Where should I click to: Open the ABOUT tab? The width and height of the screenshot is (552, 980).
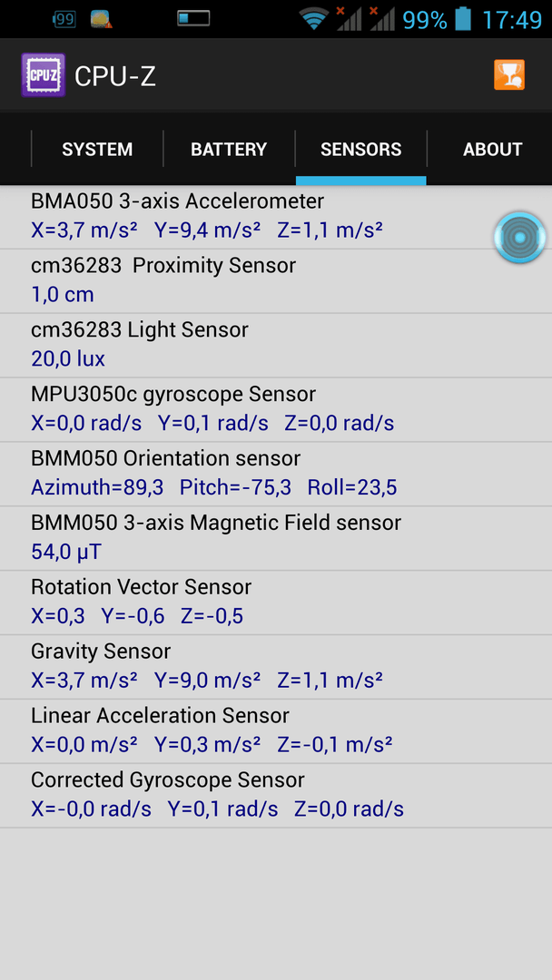point(492,150)
